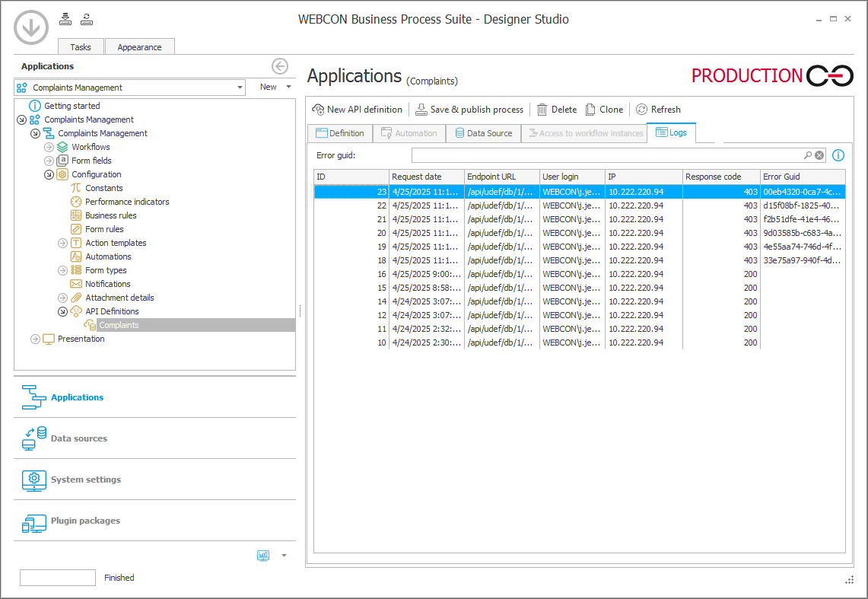Click the Delete trash icon in toolbar
868x599 pixels.
tap(542, 110)
